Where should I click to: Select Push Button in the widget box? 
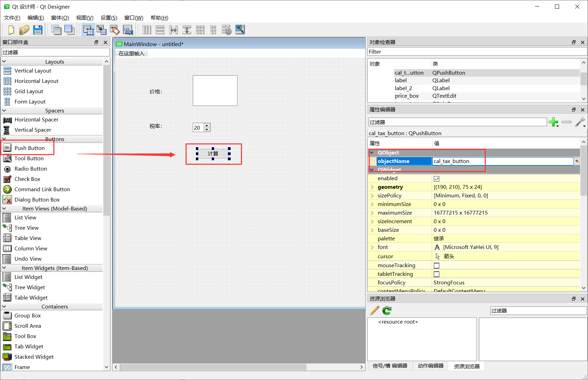[x=29, y=148]
